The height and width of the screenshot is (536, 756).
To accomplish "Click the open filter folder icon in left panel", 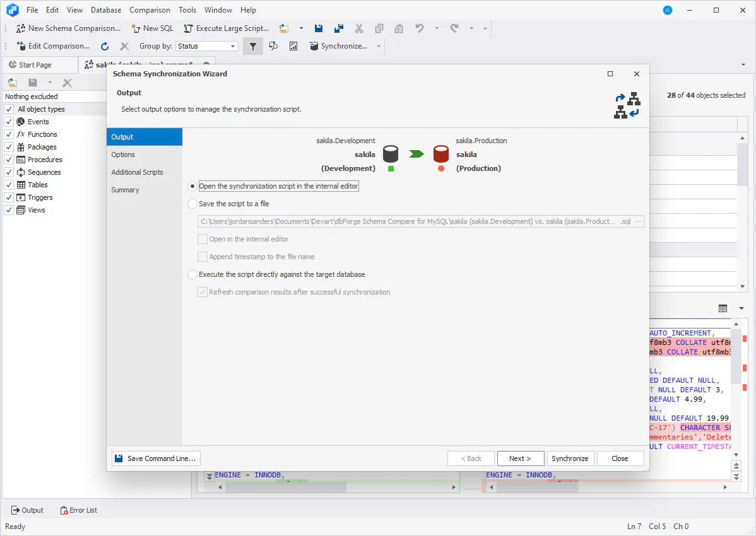I will (x=13, y=83).
